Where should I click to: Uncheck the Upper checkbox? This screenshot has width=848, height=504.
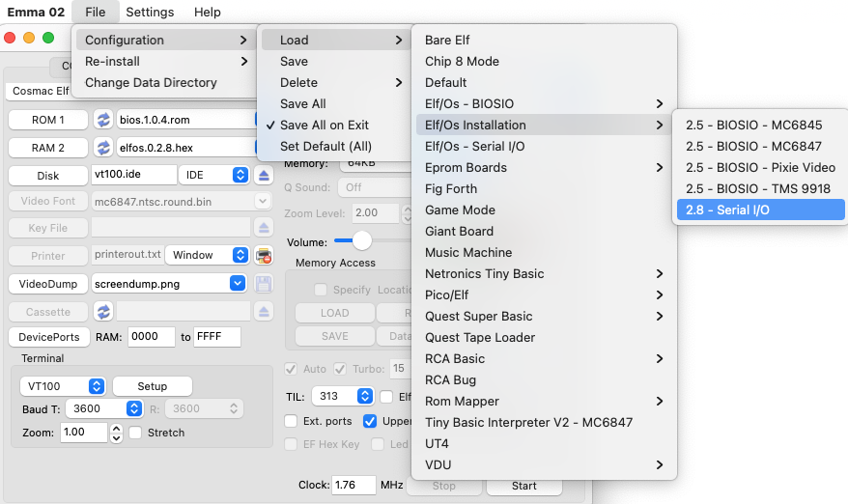[370, 421]
